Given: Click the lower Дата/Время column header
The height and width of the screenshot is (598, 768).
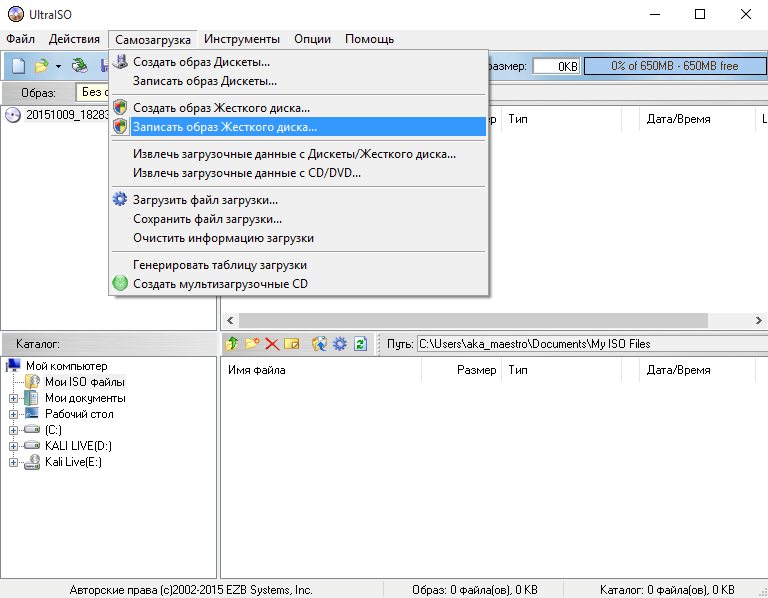Looking at the screenshot, I should click(x=697, y=370).
